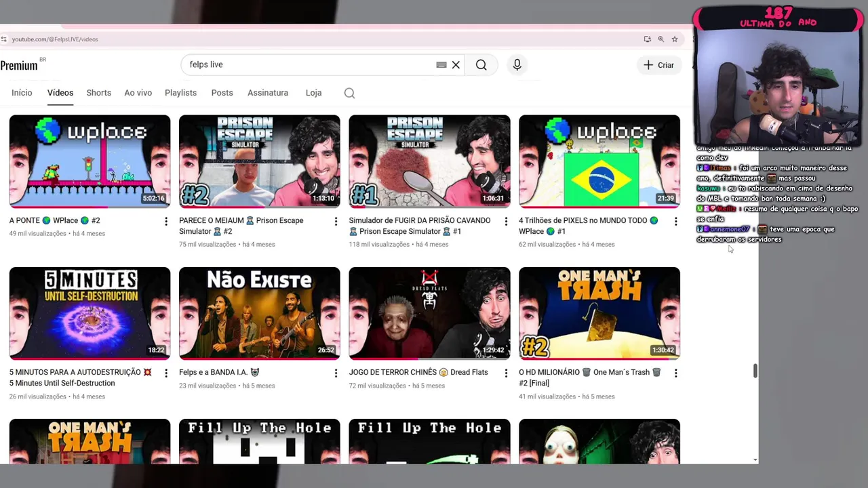Open options menu for A PONTE WPlace #2
Viewport: 868px width, 488px height.
pyautogui.click(x=166, y=222)
